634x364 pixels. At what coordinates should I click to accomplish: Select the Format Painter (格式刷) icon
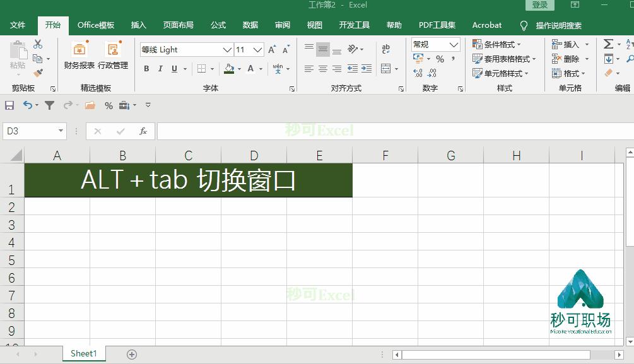[38, 72]
